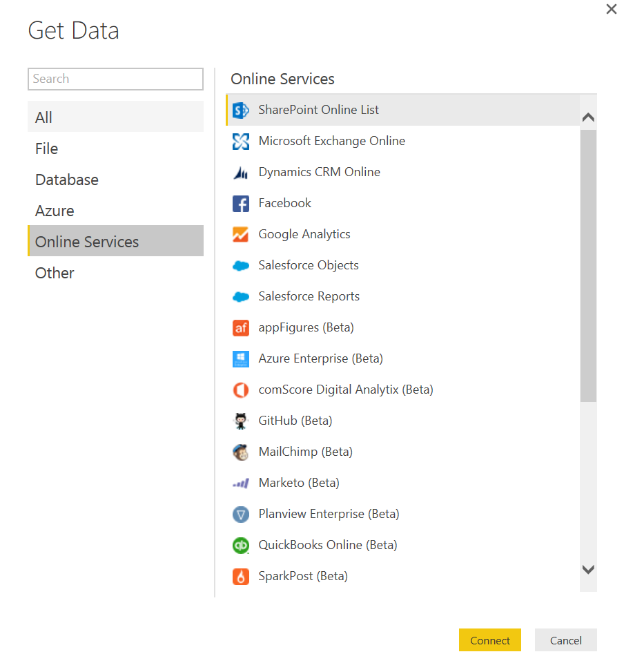Click inside the Search field

point(116,79)
